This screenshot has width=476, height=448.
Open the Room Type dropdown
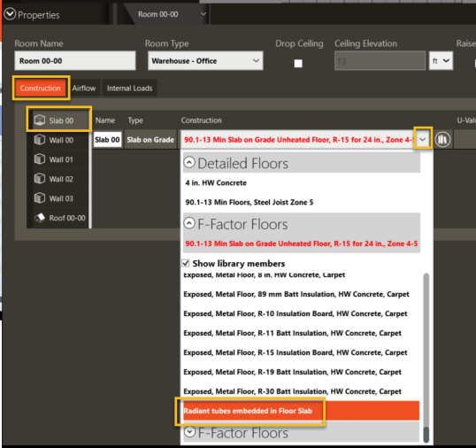205,61
